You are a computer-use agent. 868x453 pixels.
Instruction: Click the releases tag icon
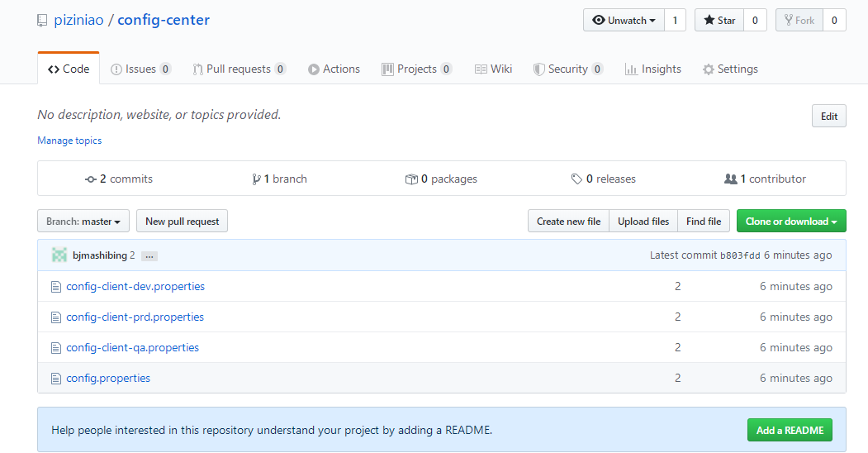[576, 179]
